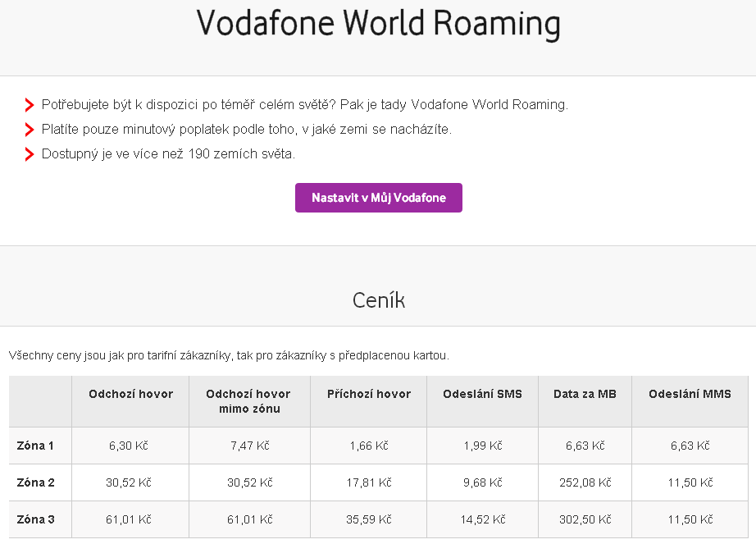Select the 302,50 Kč data price cell
756x544 pixels.
click(585, 519)
